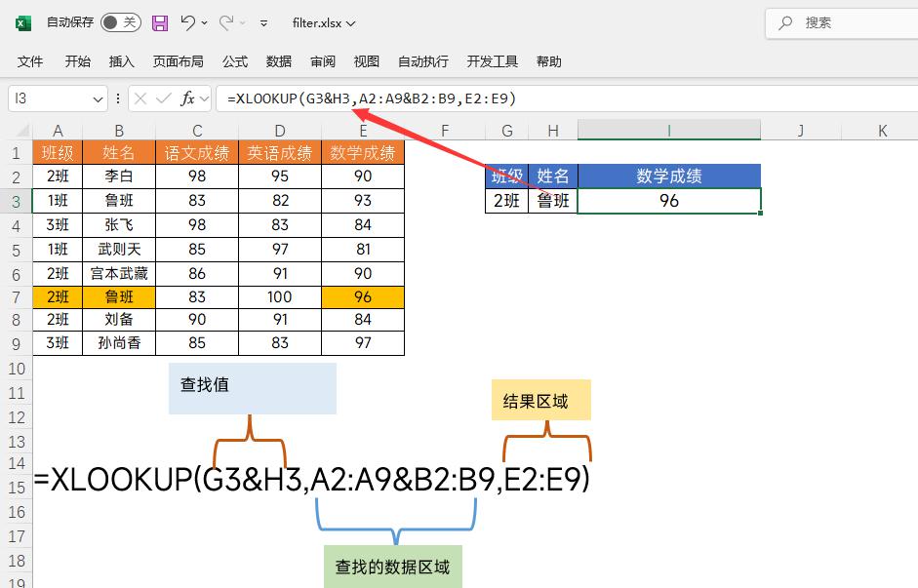Click the search magnifier icon
Image resolution: width=918 pixels, height=588 pixels.
pos(785,22)
